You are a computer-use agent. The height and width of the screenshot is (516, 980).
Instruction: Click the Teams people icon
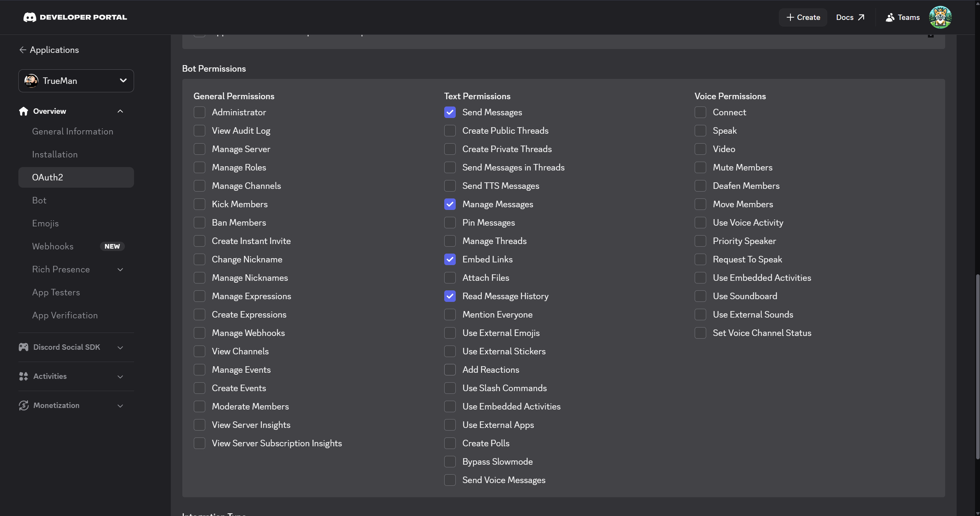coord(890,17)
